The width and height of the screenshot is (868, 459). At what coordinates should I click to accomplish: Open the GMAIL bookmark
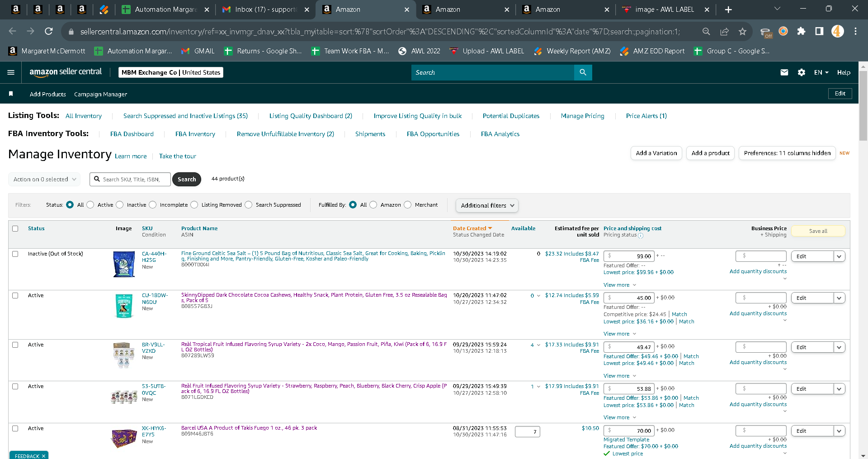198,51
